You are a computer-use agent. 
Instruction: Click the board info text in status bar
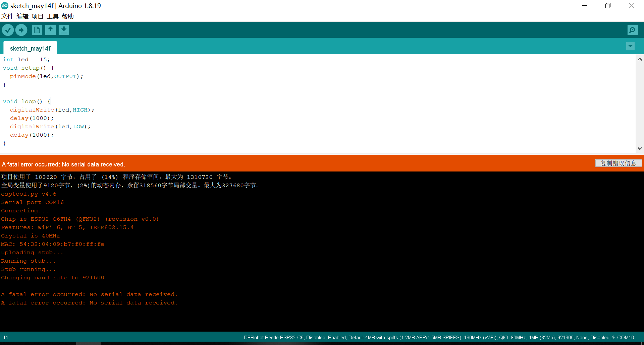coord(439,338)
